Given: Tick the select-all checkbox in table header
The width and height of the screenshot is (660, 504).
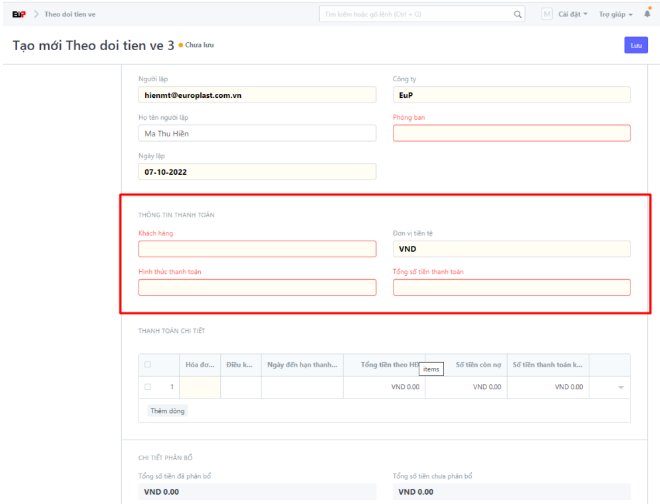Looking at the screenshot, I should click(x=148, y=365).
